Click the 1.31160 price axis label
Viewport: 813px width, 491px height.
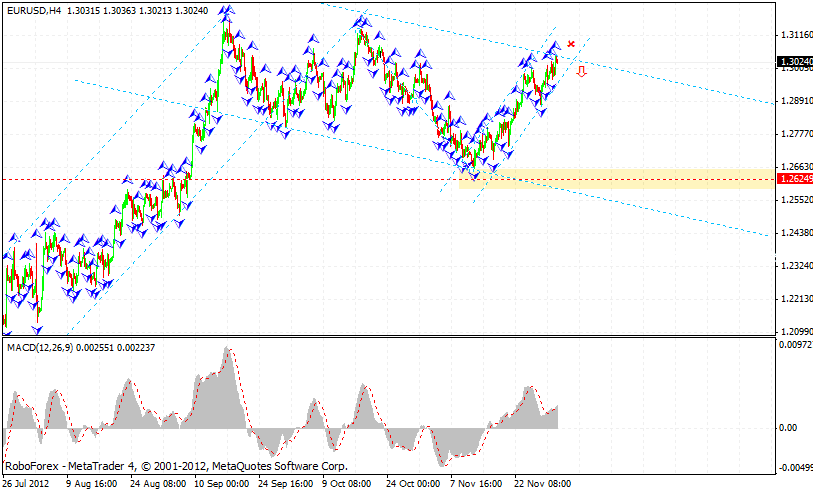tap(794, 35)
